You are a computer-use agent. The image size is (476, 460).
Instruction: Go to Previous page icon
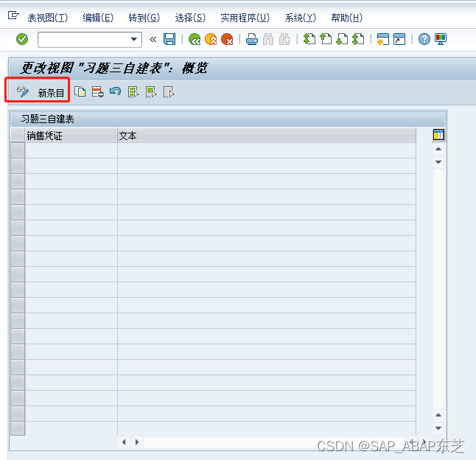point(326,39)
